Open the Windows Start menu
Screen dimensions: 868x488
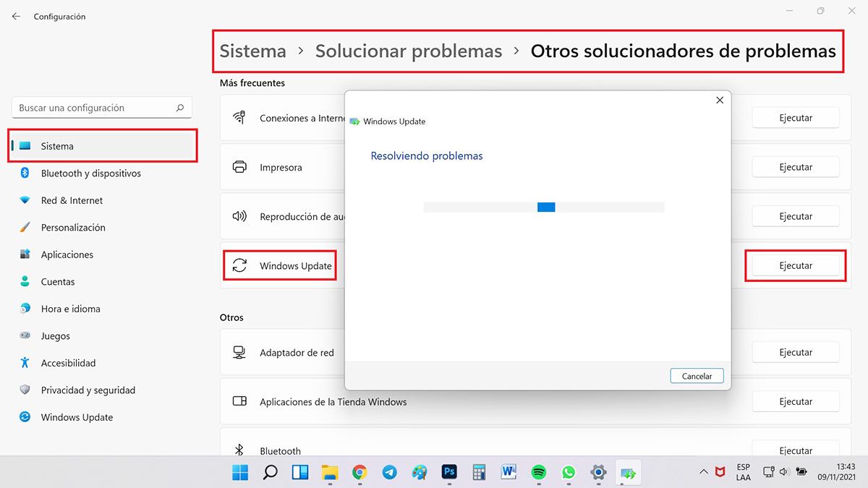point(240,472)
